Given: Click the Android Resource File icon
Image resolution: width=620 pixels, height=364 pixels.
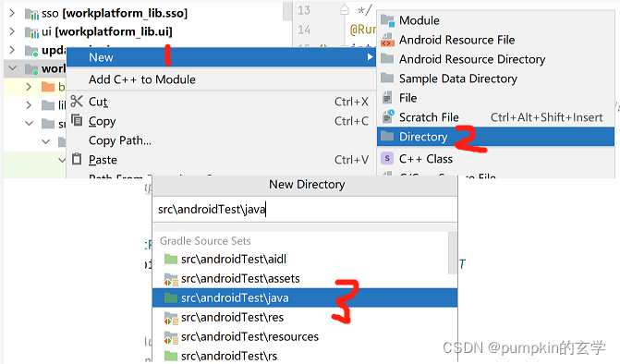Looking at the screenshot, I should point(387,40).
